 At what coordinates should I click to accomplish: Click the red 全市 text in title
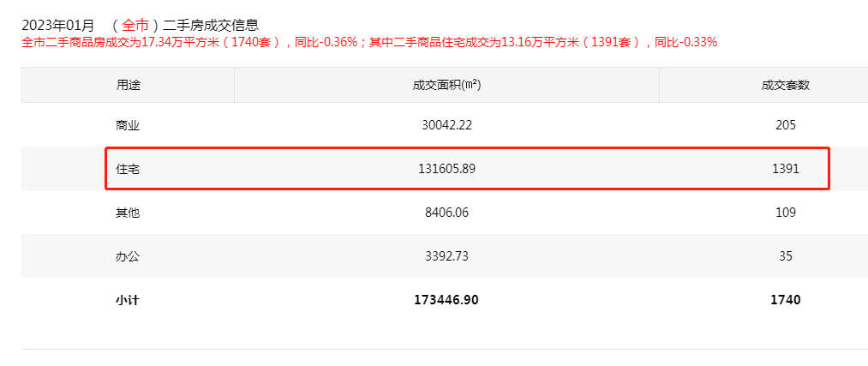135,25
